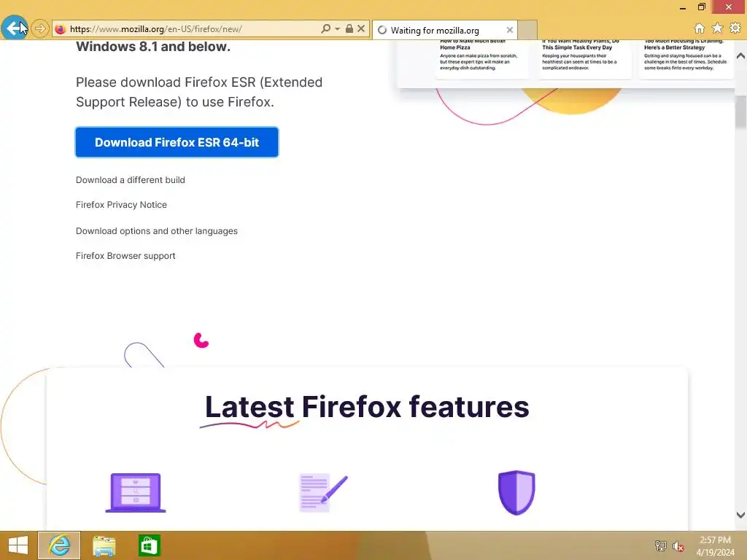Click the page scroll down arrow
Viewport: 747px width, 560px height.
click(741, 515)
